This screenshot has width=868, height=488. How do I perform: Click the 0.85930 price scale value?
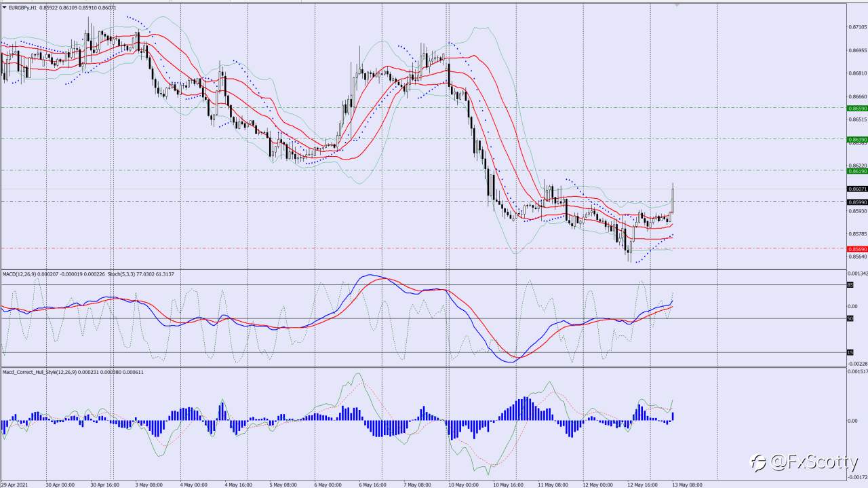[x=857, y=211]
